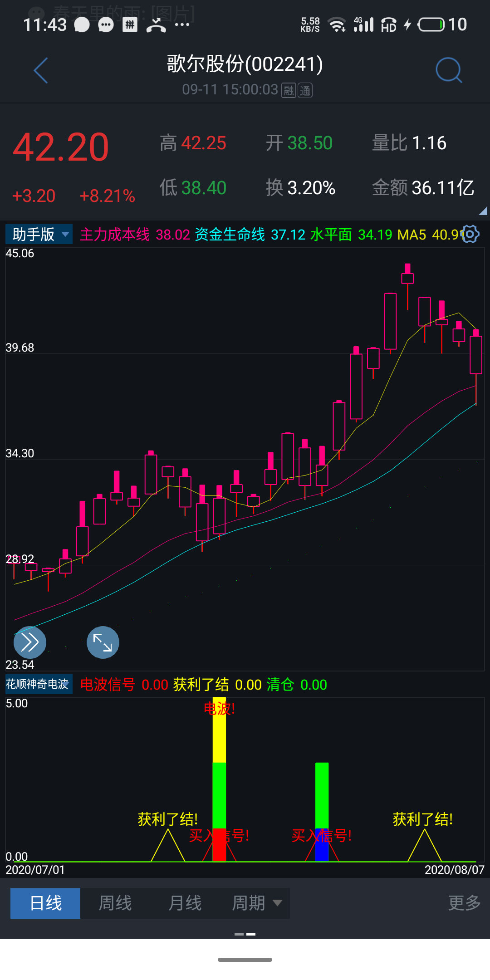Switch to 周线 weekly chart tab
Image resolution: width=490 pixels, height=980 pixels.
click(115, 903)
